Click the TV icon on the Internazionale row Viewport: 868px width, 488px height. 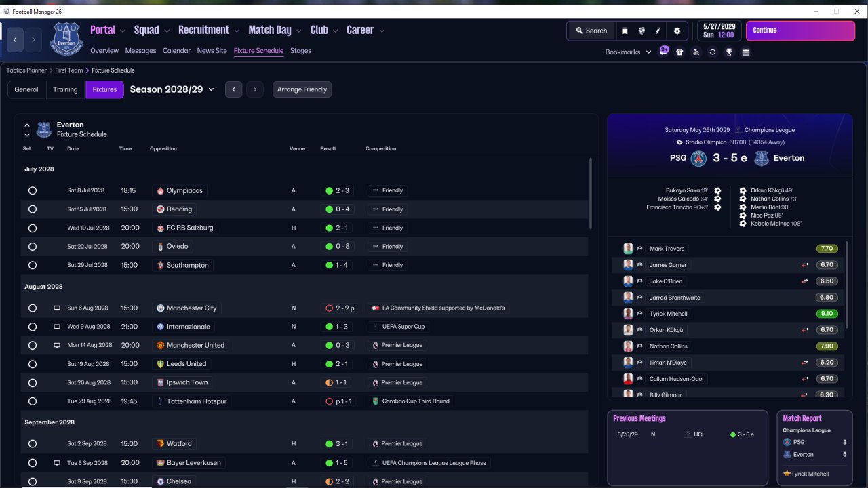point(57,327)
